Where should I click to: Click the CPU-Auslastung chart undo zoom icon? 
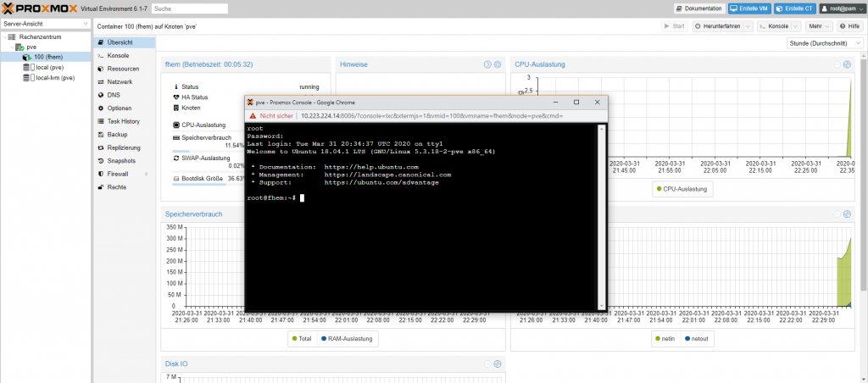[x=837, y=64]
